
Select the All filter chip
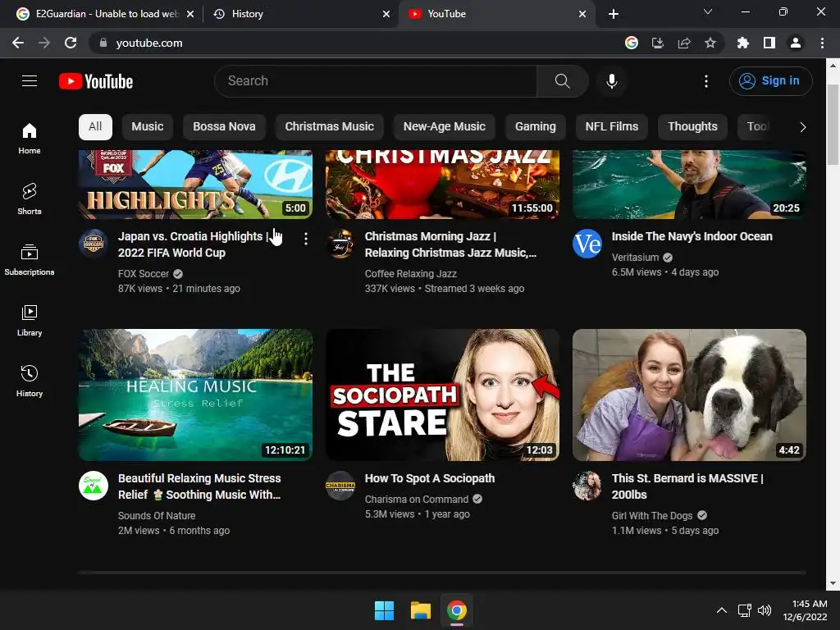click(x=95, y=127)
